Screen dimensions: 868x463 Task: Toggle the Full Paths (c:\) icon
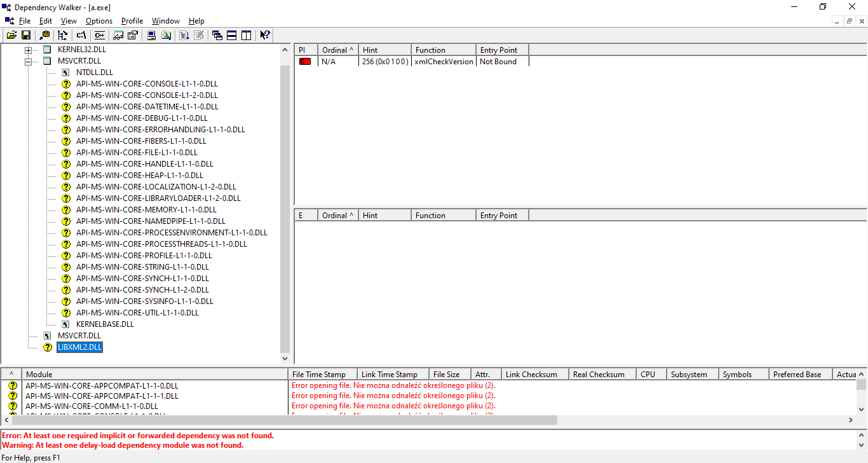point(81,35)
